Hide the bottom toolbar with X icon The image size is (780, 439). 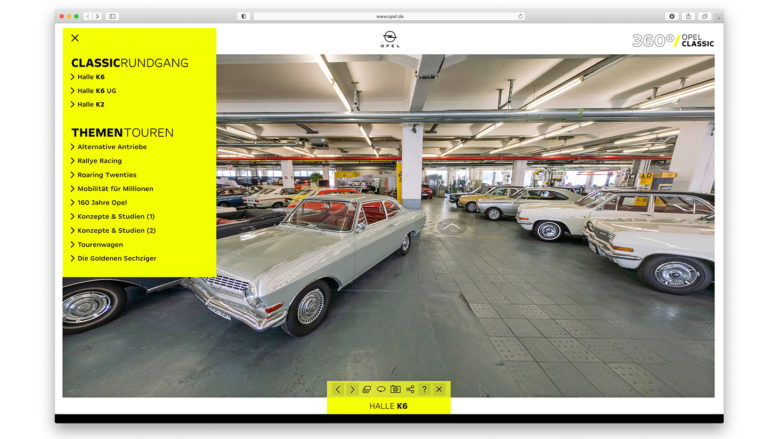point(439,389)
